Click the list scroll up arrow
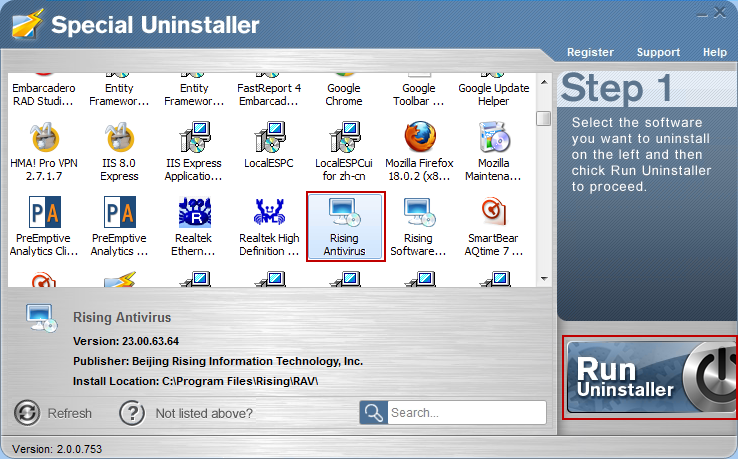This screenshot has width=738, height=459. tap(544, 82)
